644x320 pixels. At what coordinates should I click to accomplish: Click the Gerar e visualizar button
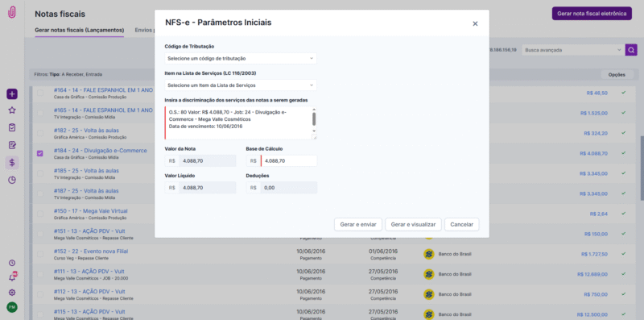413,225
